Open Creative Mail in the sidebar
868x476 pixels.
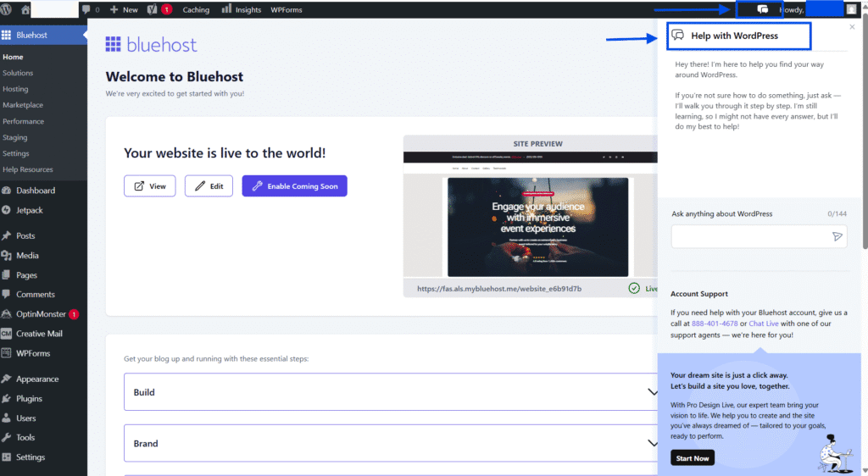[x=44, y=334]
